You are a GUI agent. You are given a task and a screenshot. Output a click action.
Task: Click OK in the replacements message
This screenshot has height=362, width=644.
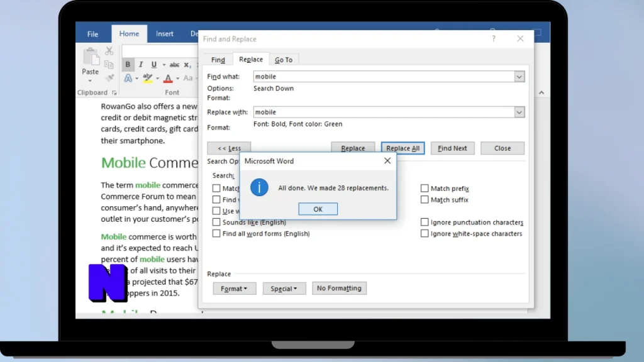pyautogui.click(x=318, y=209)
